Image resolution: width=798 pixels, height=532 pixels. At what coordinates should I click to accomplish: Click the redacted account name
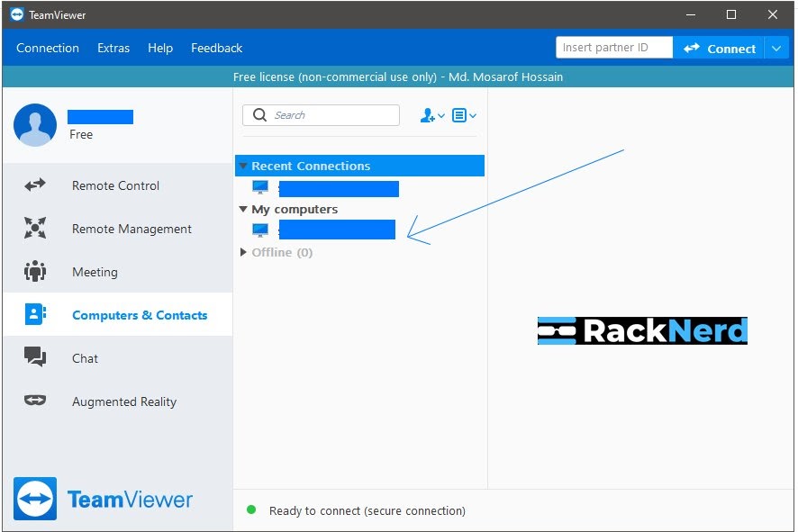100,117
